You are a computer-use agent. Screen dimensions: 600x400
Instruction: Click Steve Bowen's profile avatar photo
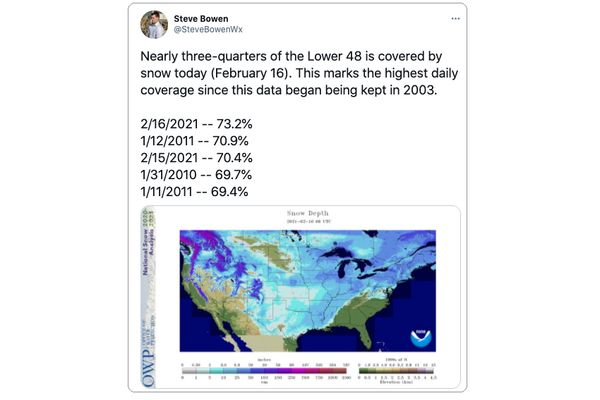[154, 24]
